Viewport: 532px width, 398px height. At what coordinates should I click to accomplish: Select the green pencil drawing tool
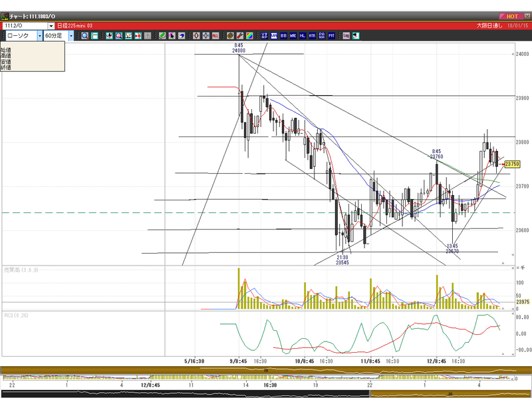(x=162, y=36)
